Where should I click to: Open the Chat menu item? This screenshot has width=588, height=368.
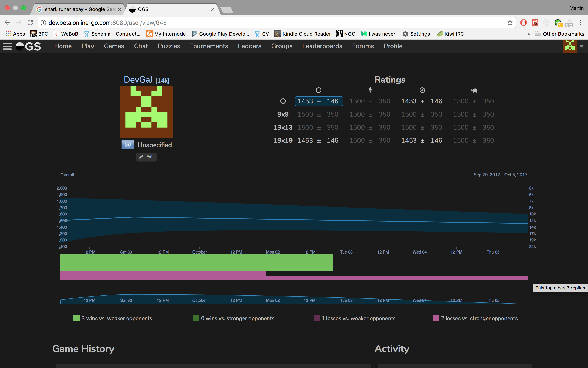[x=141, y=46]
